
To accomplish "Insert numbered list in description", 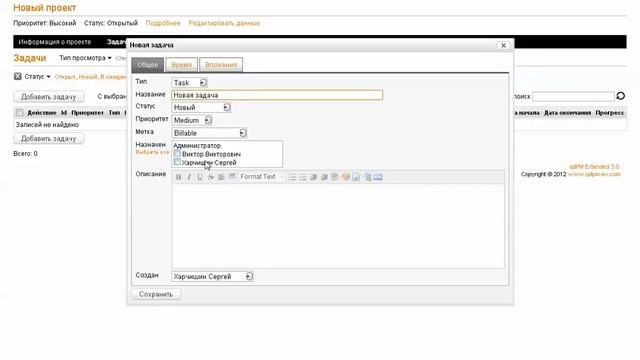I will tap(292, 177).
